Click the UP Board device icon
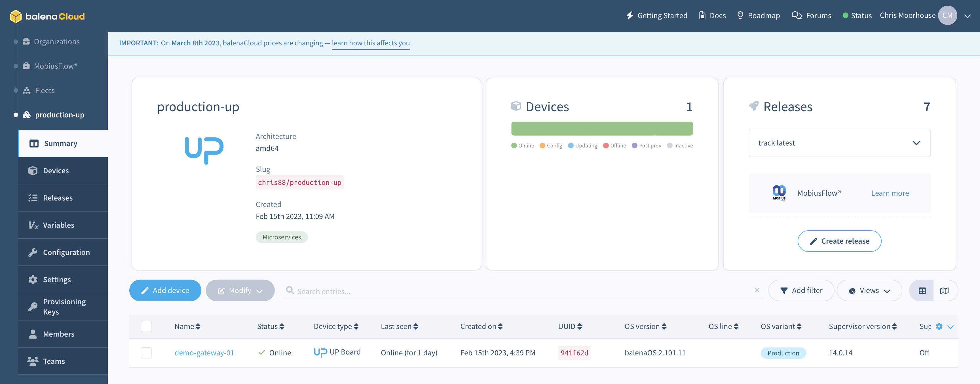 (x=320, y=353)
